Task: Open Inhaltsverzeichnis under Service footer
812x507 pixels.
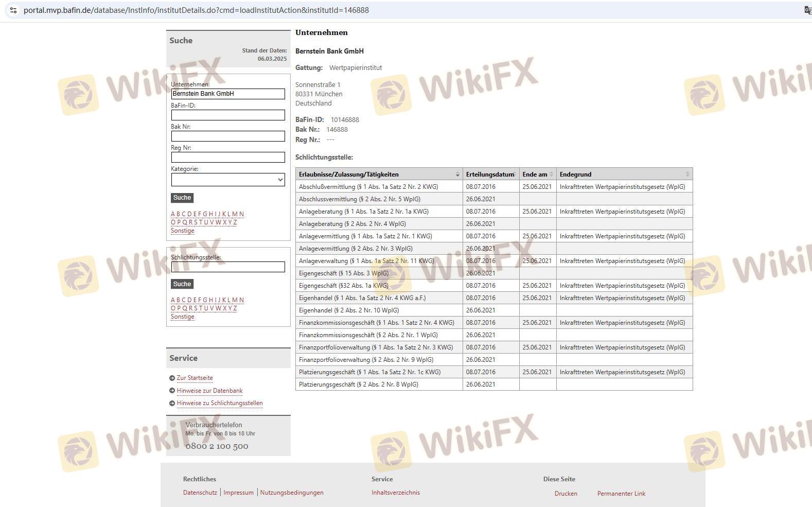Action: coord(395,493)
